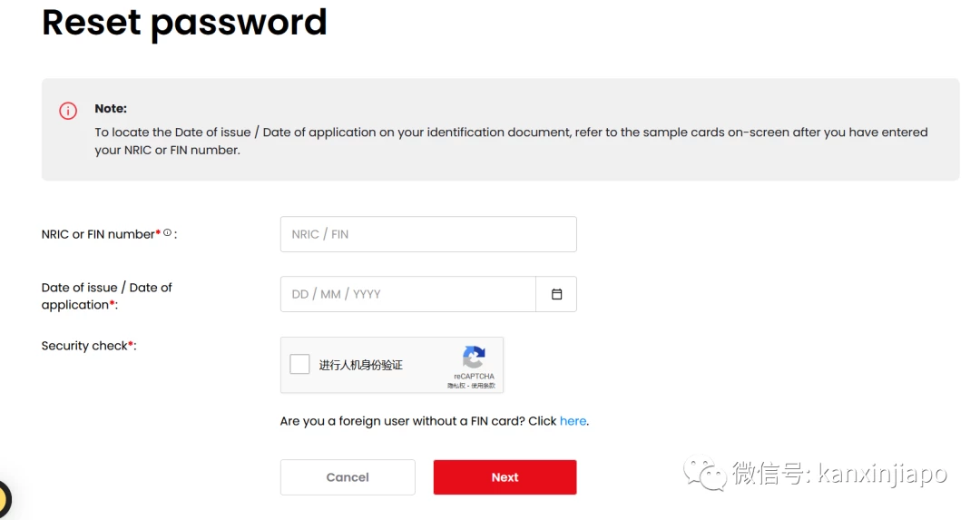The height and width of the screenshot is (520, 980).
Task: Click the 'Security check' label
Action: pyautogui.click(x=84, y=346)
